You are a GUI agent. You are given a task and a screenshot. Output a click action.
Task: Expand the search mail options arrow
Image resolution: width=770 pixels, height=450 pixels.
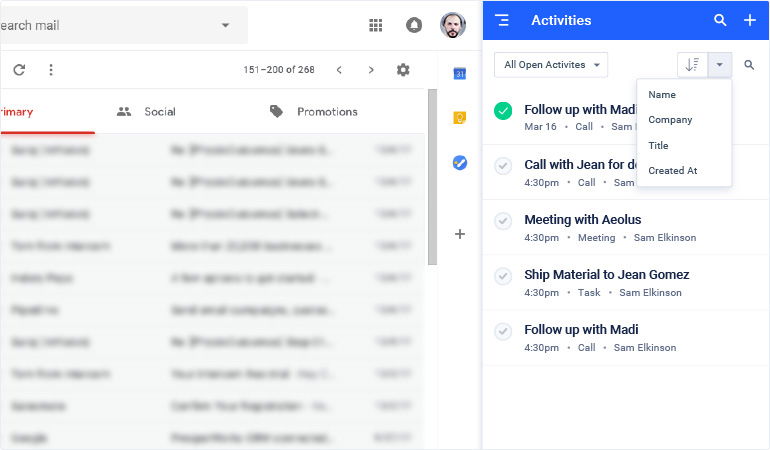225,25
